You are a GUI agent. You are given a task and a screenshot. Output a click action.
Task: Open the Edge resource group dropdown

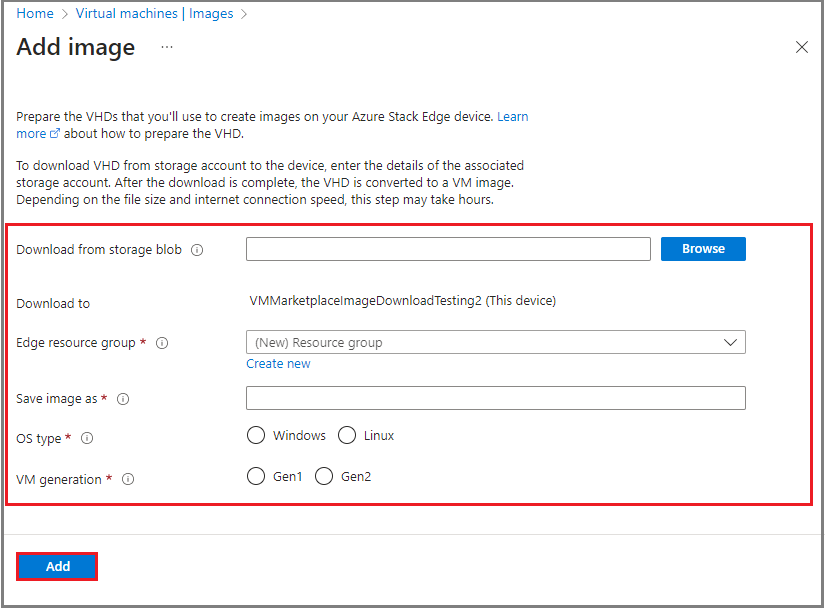point(732,342)
